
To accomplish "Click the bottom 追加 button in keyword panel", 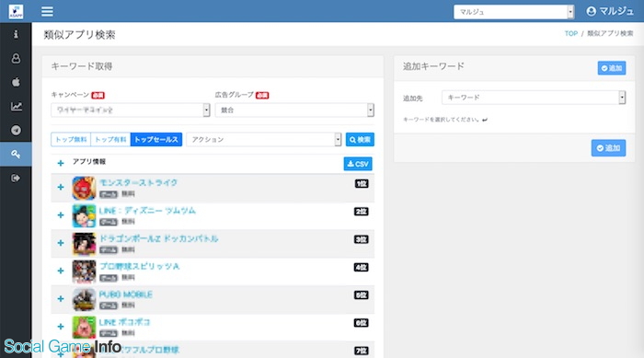I will [608, 148].
